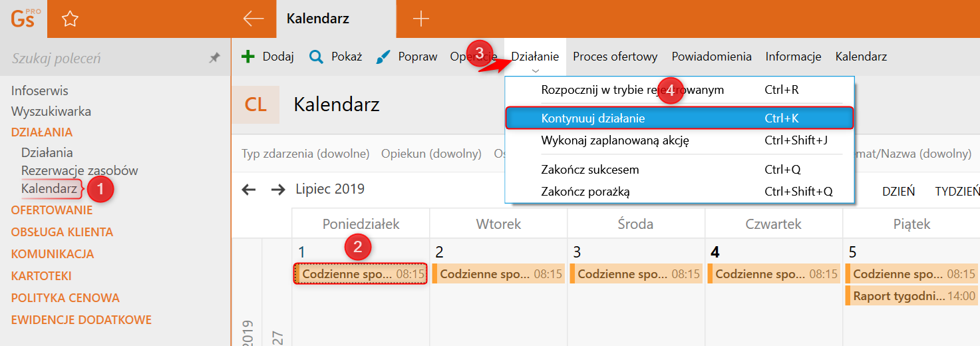Click the brush Popraw icon
Image resolution: width=980 pixels, height=346 pixels.
(383, 57)
